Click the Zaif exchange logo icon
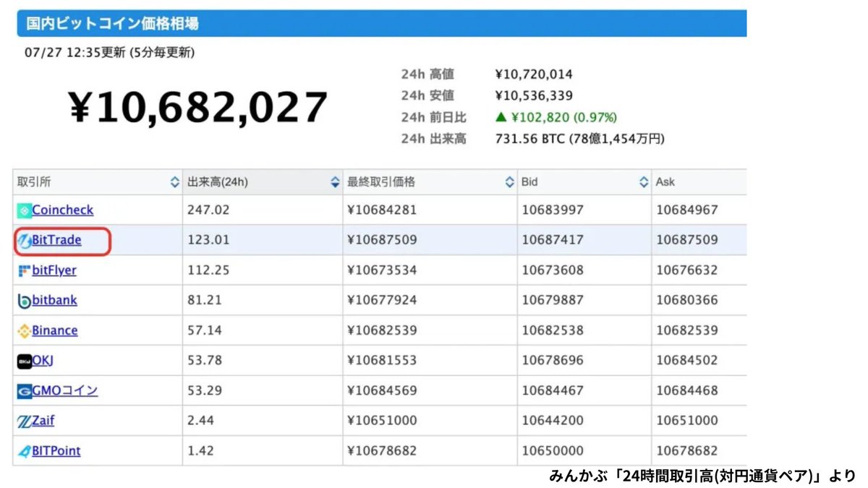This screenshot has height=488, width=868. (24, 421)
